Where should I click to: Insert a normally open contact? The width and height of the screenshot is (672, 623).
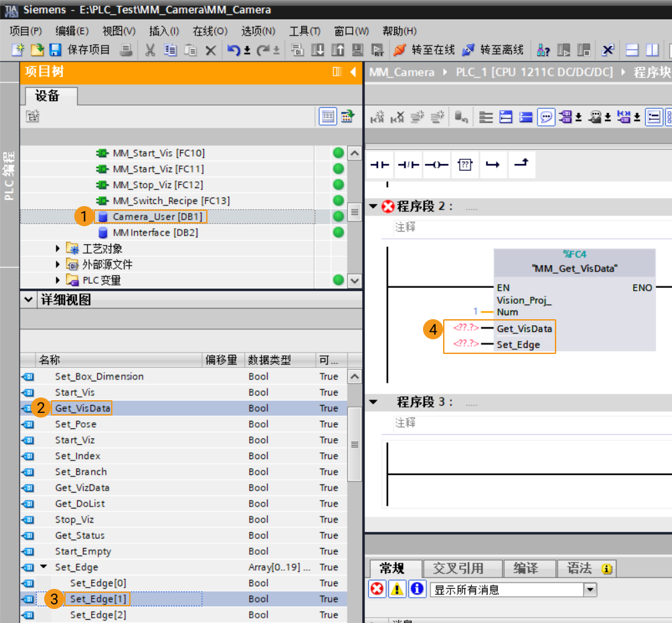coord(380,165)
